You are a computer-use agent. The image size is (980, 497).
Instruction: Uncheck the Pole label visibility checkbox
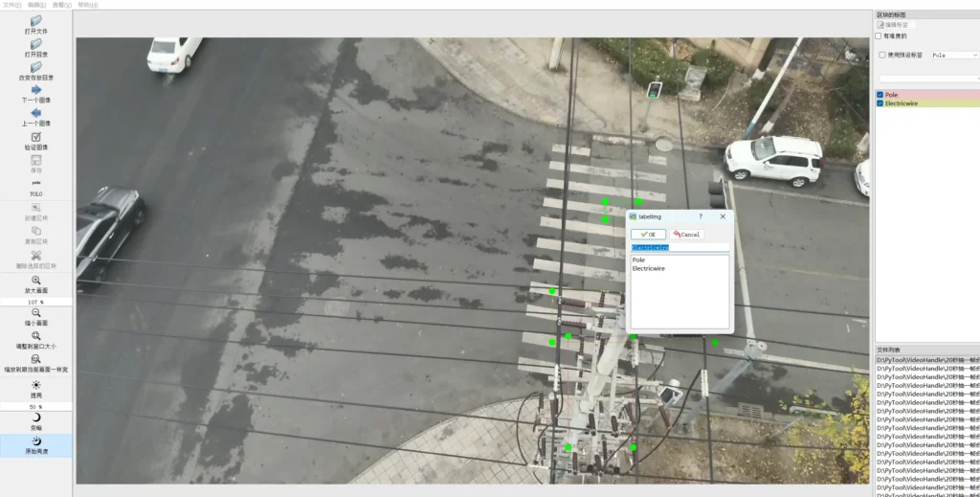tap(880, 95)
